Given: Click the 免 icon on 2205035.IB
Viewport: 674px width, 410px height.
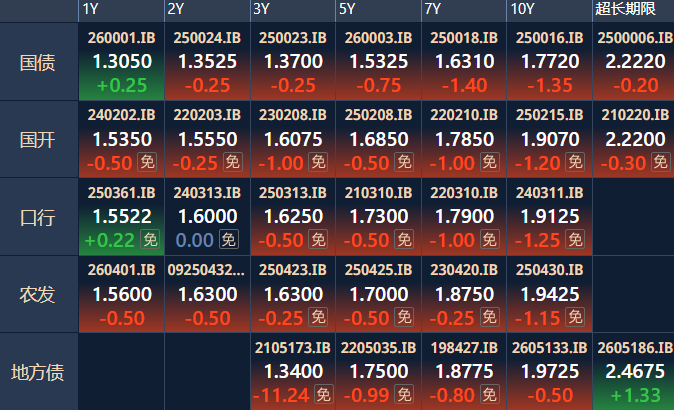Looking at the screenshot, I should [403, 394].
